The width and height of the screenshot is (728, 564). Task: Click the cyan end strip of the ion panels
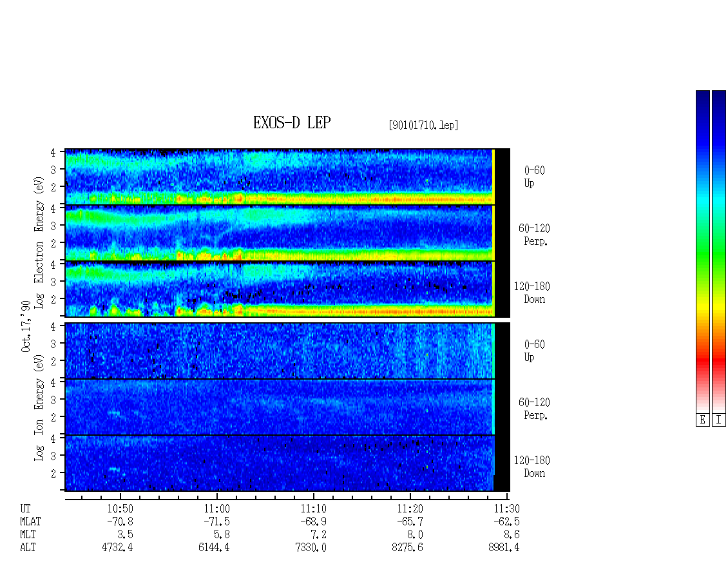[x=493, y=378]
